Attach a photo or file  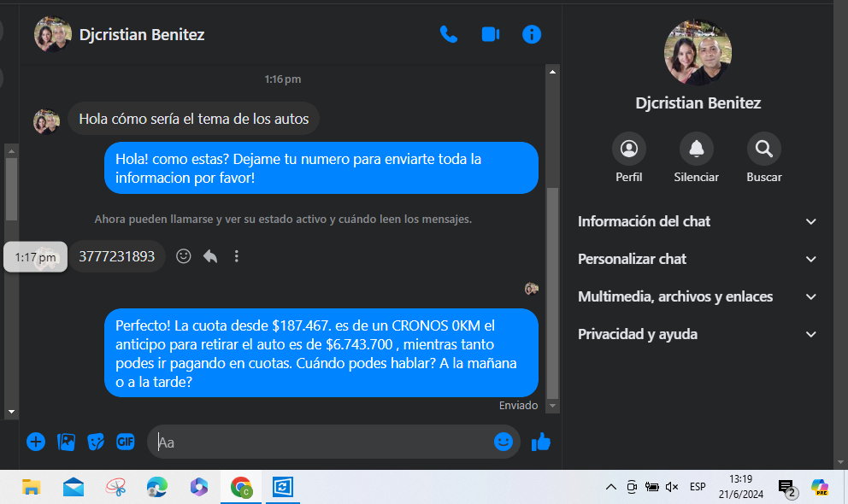66,442
